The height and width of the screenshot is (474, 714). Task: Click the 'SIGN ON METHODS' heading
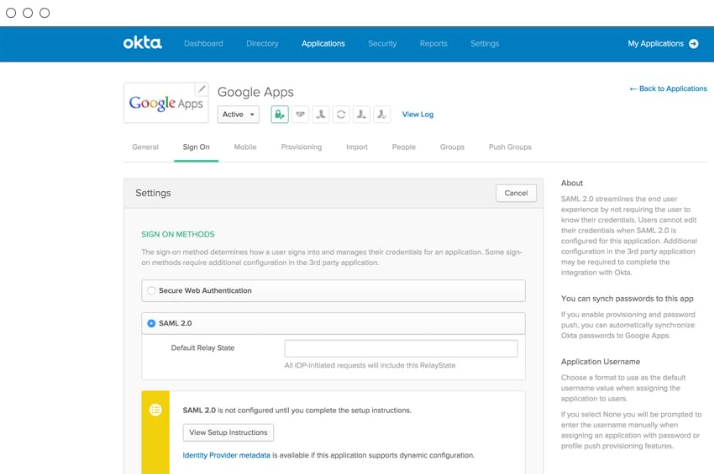click(178, 234)
